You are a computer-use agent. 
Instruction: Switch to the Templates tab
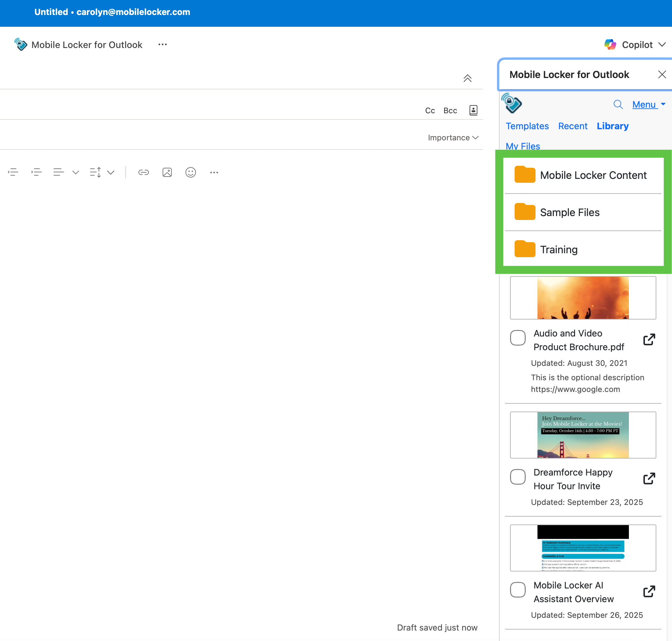pyautogui.click(x=527, y=126)
